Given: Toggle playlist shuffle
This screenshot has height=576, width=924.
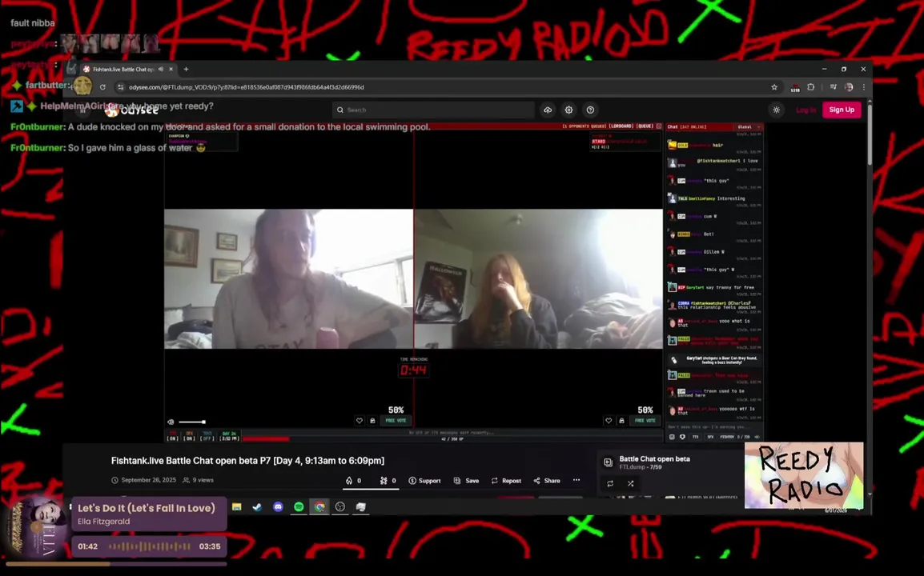Looking at the screenshot, I should coord(630,483).
